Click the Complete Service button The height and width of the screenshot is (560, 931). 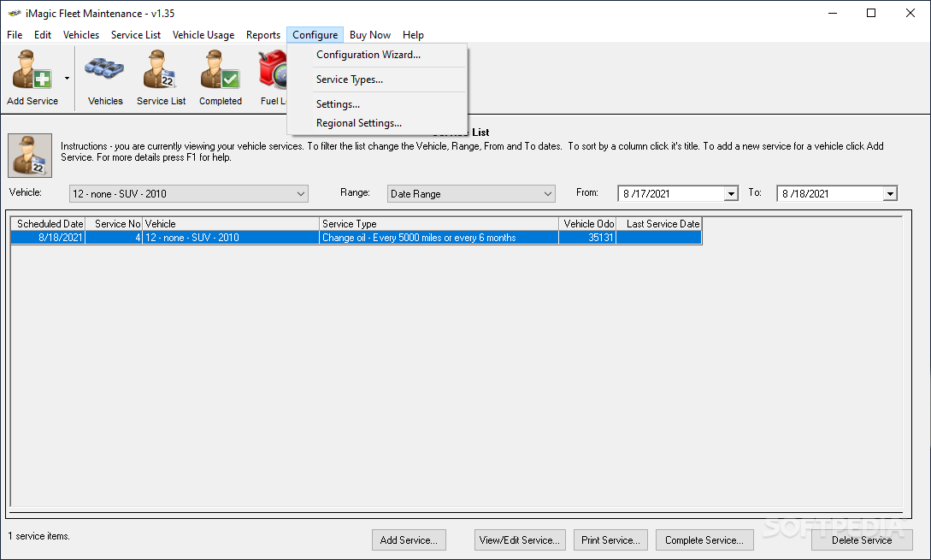(704, 539)
